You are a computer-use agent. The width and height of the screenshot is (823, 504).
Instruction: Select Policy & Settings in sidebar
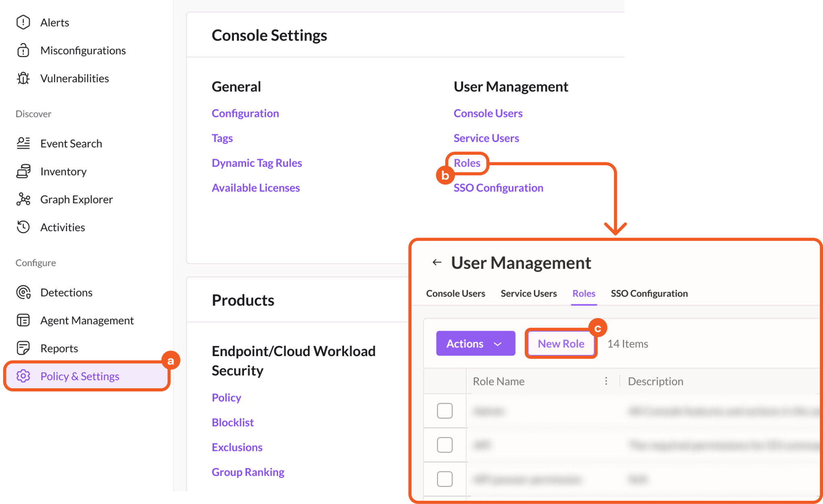80,376
